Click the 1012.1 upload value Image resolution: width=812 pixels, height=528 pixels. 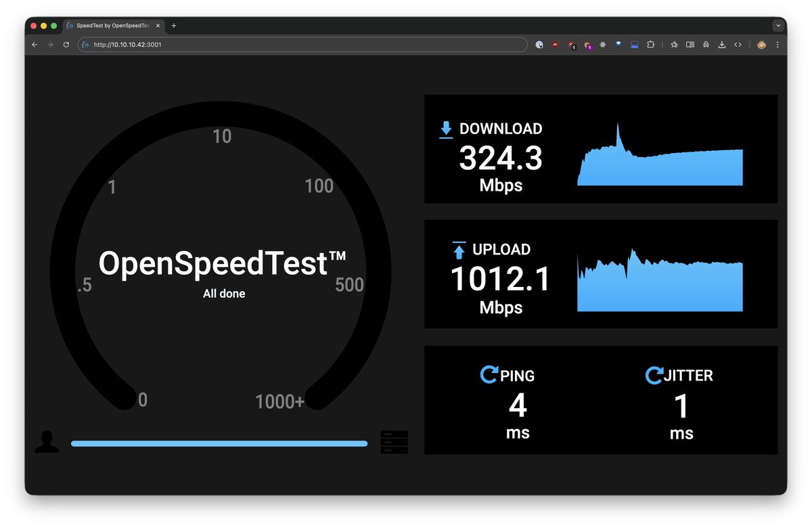coord(501,279)
